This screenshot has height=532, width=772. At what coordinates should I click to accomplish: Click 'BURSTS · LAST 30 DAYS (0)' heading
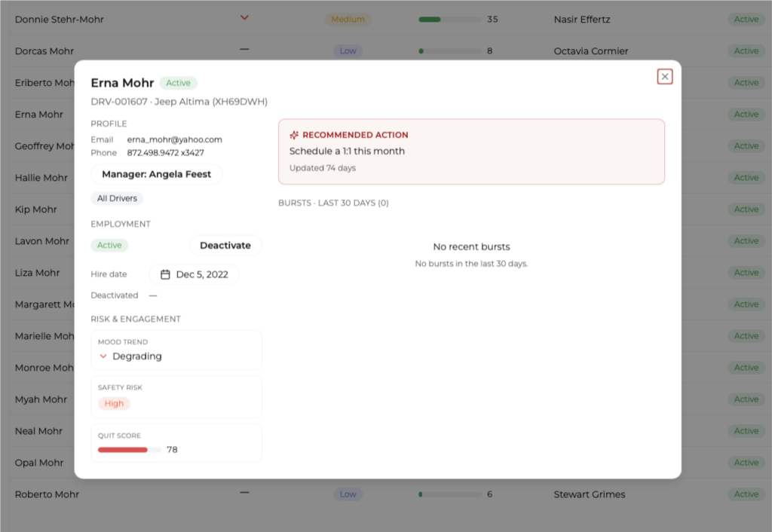coord(333,203)
